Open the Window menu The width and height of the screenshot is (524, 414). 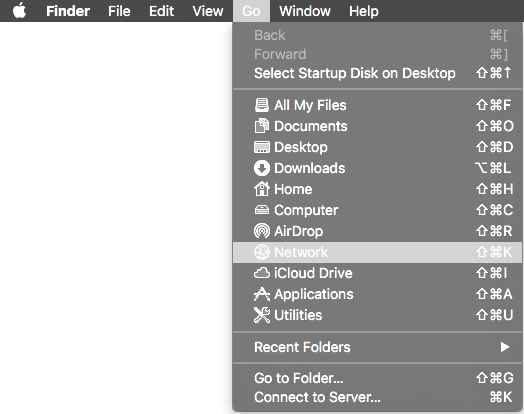tap(305, 11)
